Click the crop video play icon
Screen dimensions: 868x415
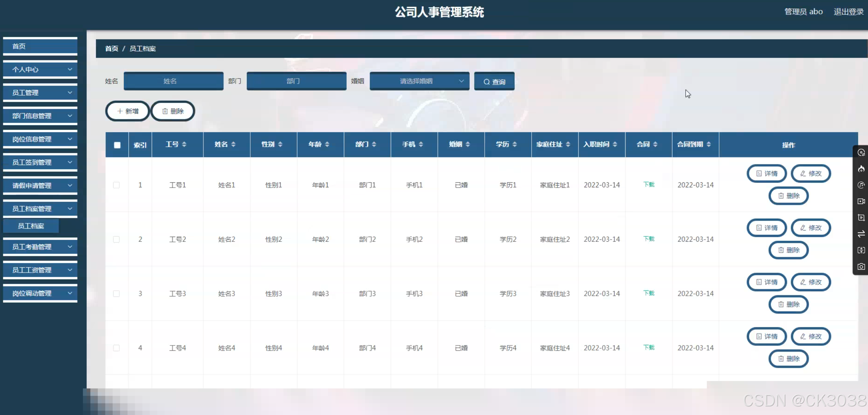pyautogui.click(x=861, y=218)
